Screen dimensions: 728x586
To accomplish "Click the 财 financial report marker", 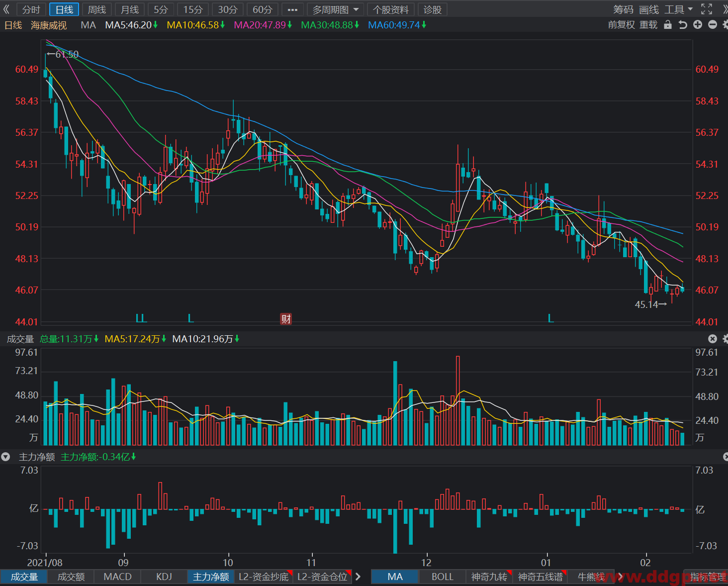I will (286, 319).
